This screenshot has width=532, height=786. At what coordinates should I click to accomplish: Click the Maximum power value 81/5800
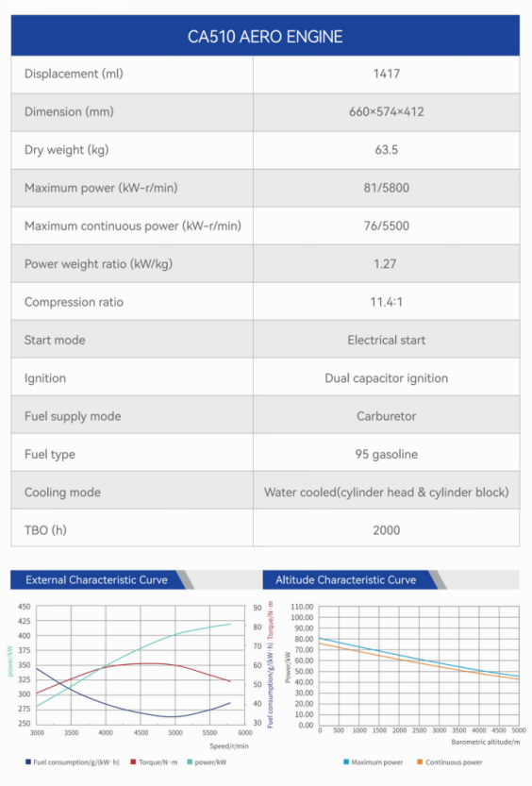coord(386,188)
